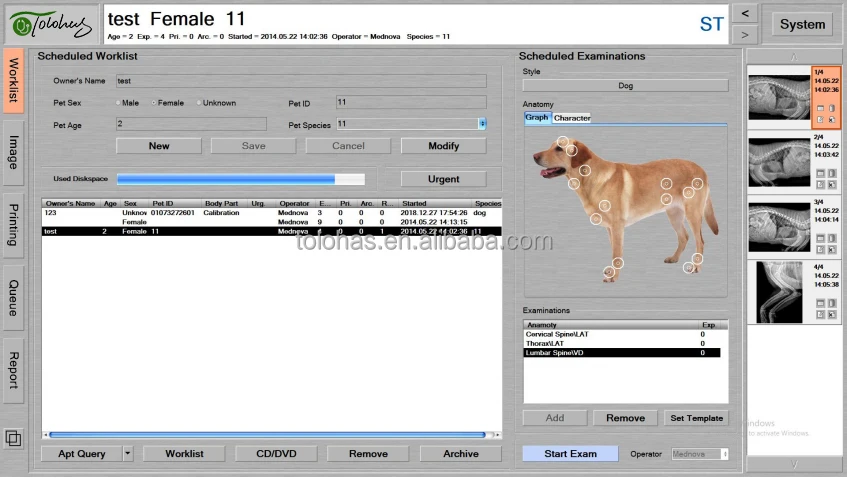Click the edit pencil icon for thumbnail 4/4

point(820,314)
